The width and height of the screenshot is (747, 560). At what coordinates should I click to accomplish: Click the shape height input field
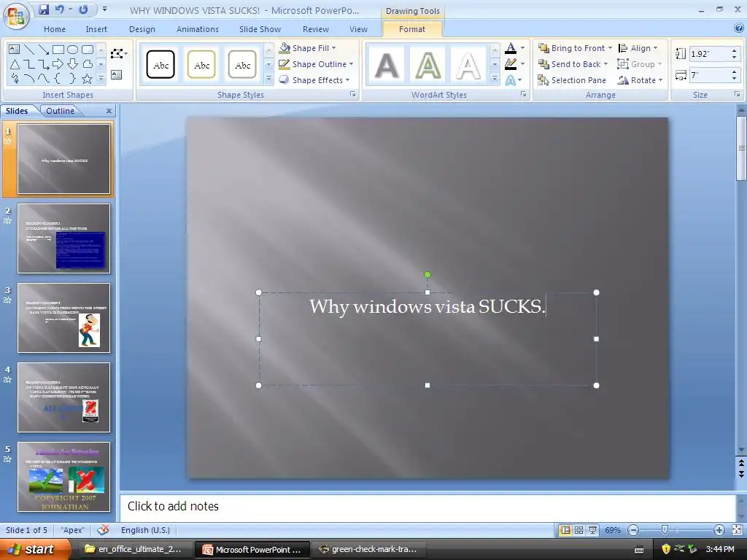(x=709, y=54)
